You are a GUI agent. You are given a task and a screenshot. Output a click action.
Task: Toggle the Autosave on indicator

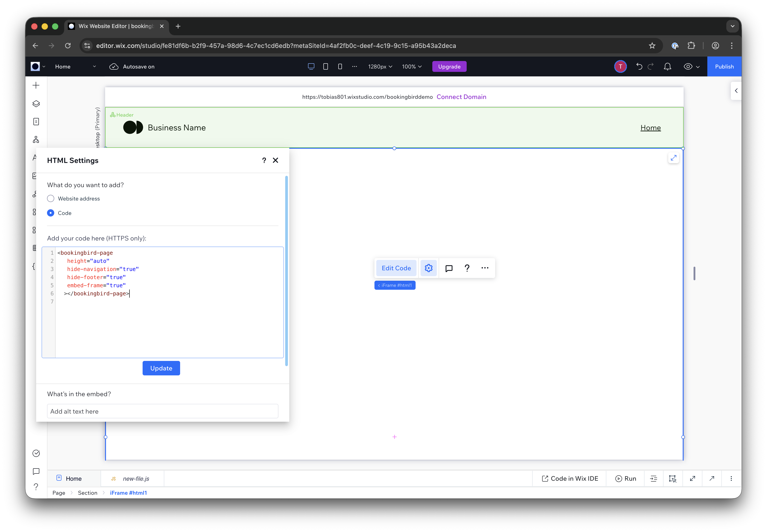(x=132, y=67)
